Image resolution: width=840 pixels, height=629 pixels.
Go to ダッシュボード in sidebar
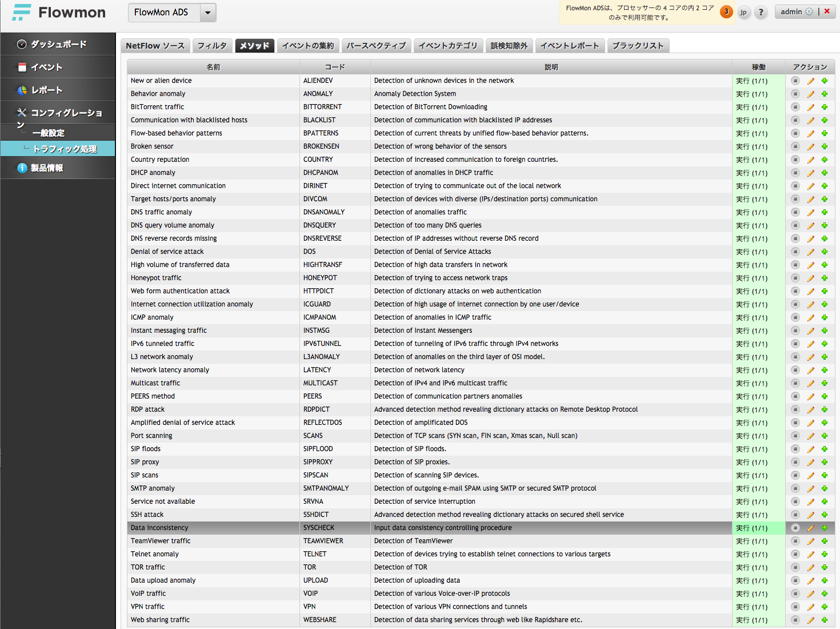click(x=58, y=44)
